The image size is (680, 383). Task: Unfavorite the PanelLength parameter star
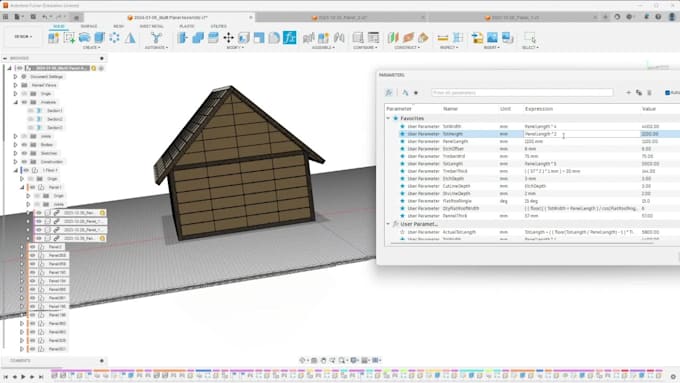pos(402,141)
